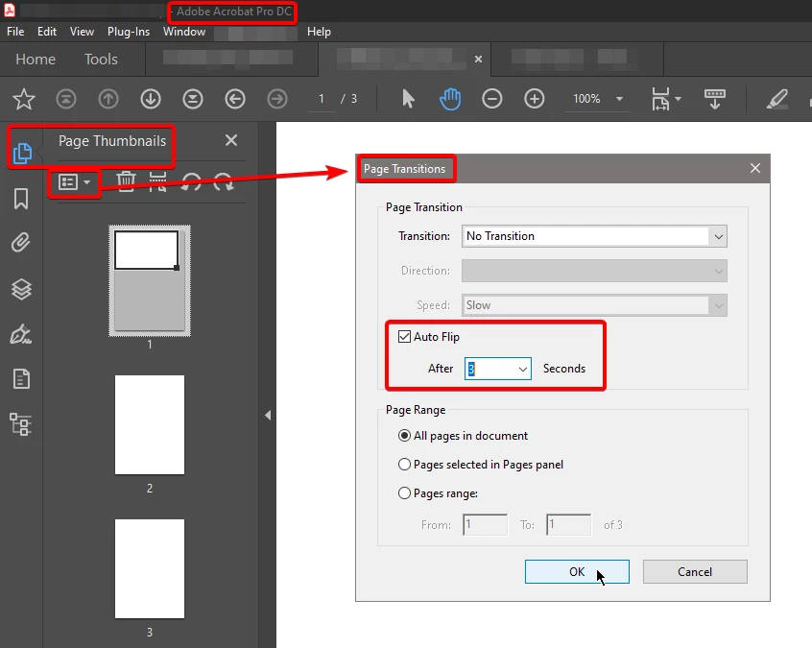Open the Window menu
The height and width of the screenshot is (648, 812).
point(184,32)
